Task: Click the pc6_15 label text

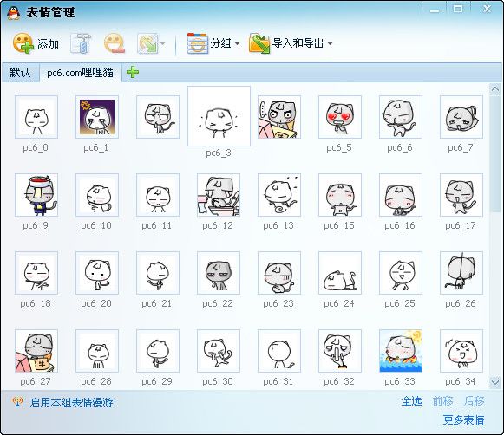Action: click(x=339, y=225)
